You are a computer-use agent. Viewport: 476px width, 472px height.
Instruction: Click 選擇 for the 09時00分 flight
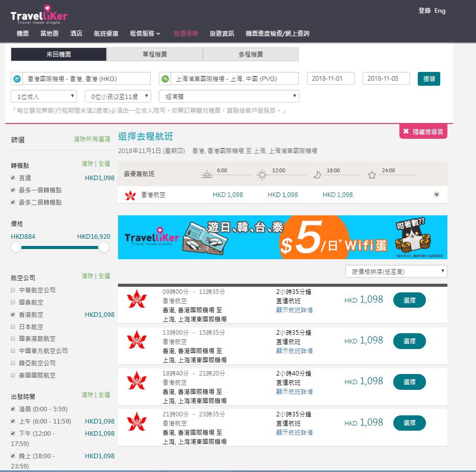(x=410, y=301)
